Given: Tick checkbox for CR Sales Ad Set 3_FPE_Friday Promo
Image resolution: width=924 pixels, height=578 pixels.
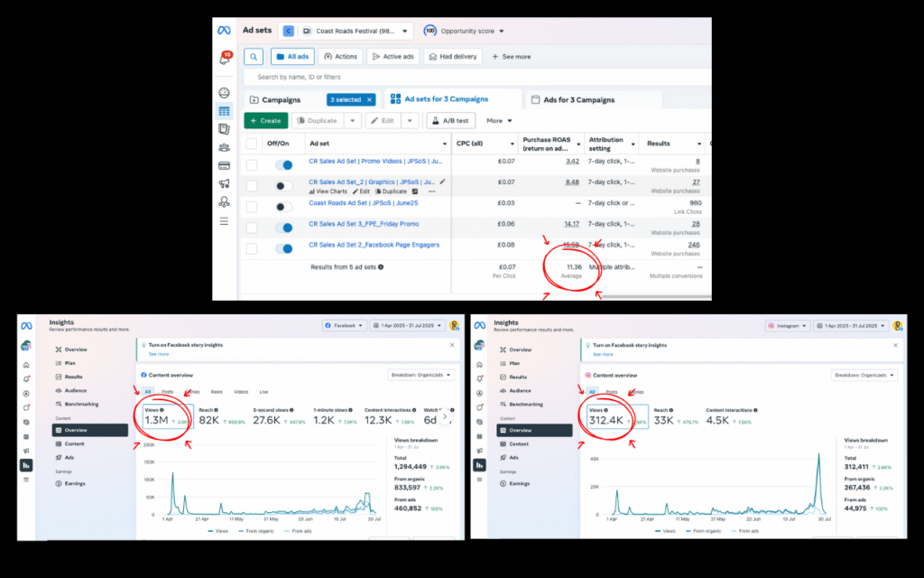Looking at the screenshot, I should coord(252,228).
